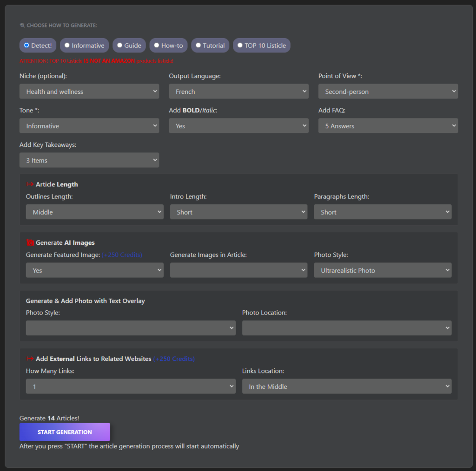Open the Outlines Length dropdown set to Middle
Viewport: 476px width, 471px height.
pyautogui.click(x=95, y=212)
